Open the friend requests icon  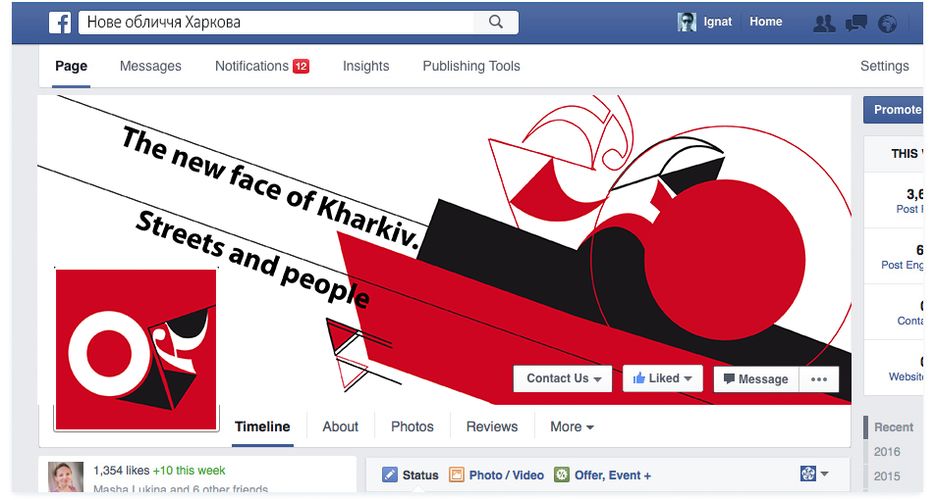coord(824,23)
